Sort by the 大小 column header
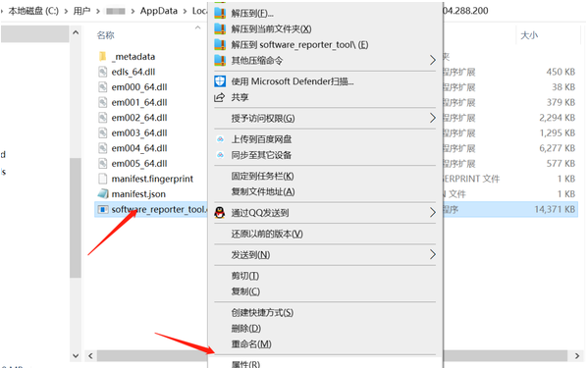Viewport: 588px width, 368px height. point(529,35)
